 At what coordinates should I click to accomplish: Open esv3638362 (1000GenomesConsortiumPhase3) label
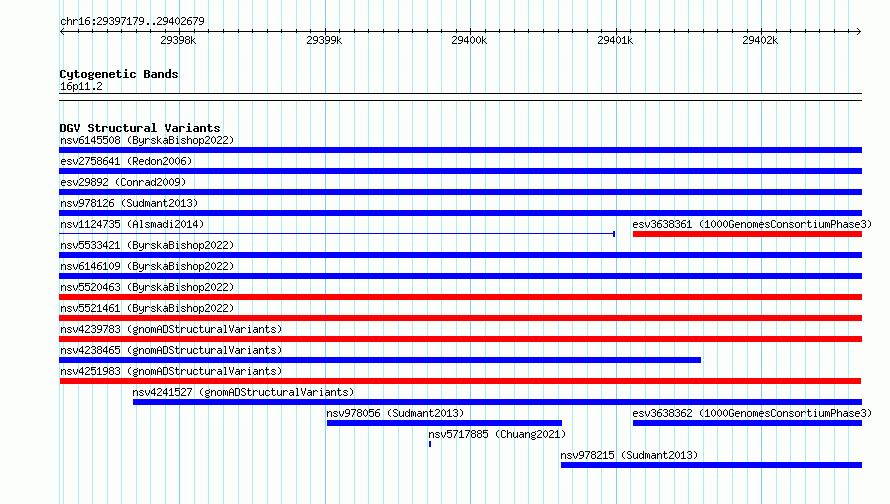(752, 413)
